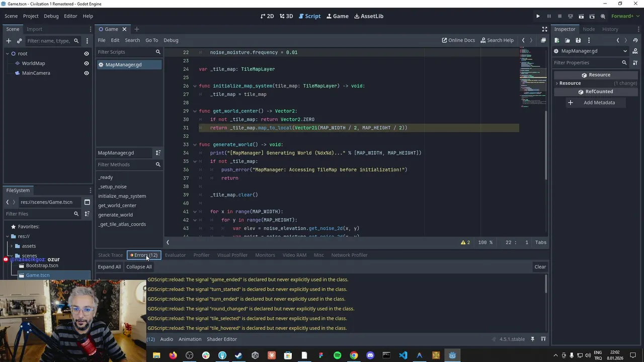Click the script editor vertical scrollbar
The image size is (644, 362).
546,146
